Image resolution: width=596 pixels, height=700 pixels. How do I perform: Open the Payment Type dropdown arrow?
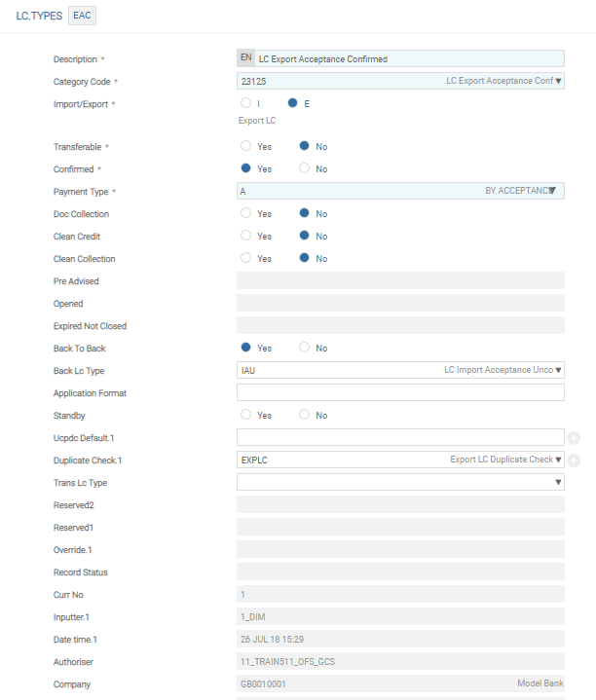553,191
